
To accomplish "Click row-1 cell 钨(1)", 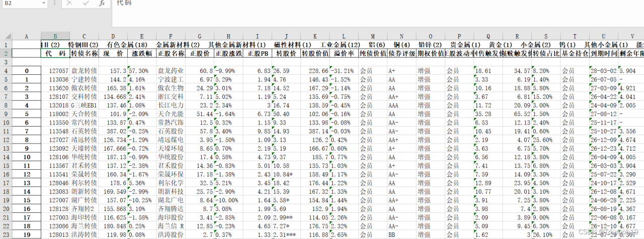I will (x=568, y=45).
